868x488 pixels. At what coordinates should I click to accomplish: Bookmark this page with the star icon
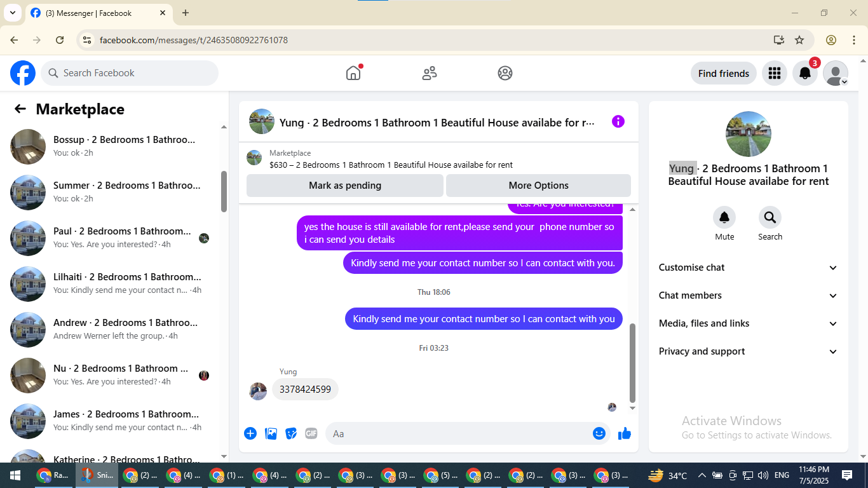click(799, 40)
